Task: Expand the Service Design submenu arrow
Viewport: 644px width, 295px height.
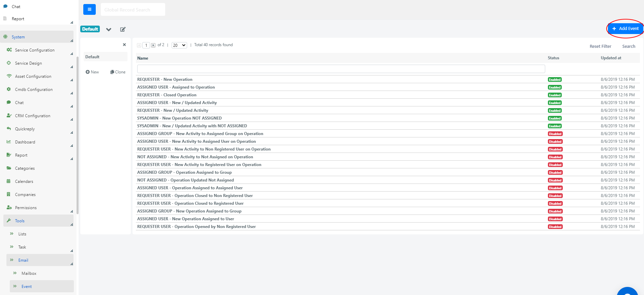Action: (x=71, y=67)
